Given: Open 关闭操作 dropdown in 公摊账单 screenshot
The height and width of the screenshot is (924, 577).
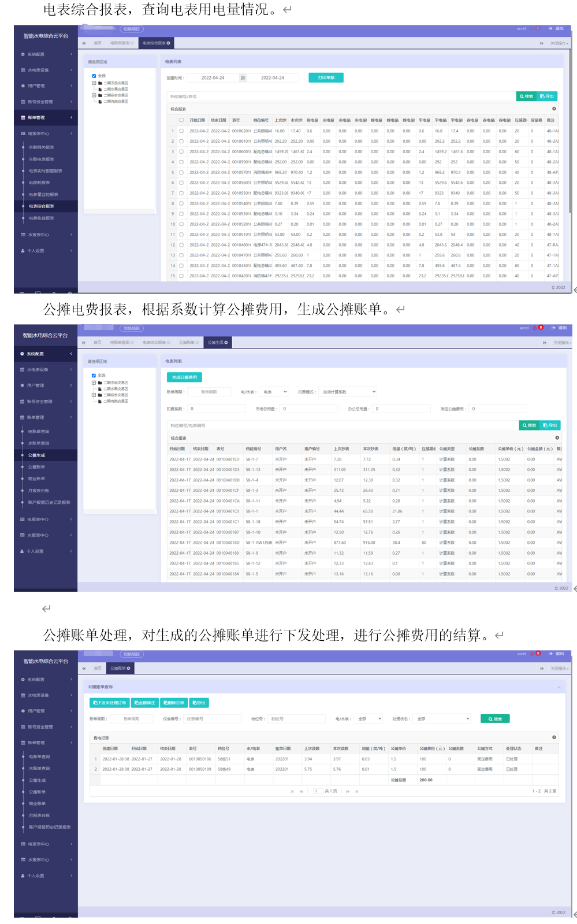Looking at the screenshot, I should tap(559, 669).
